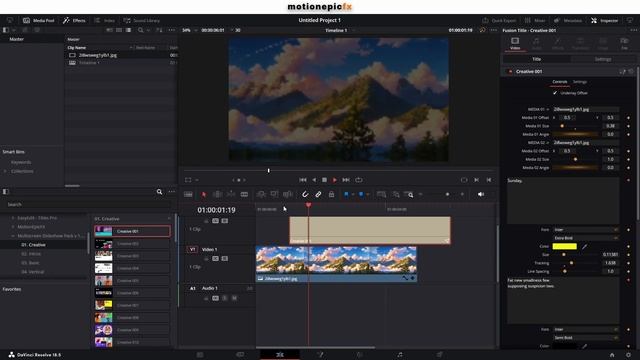
Task: Open the Mixer panel button
Action: (535, 20)
